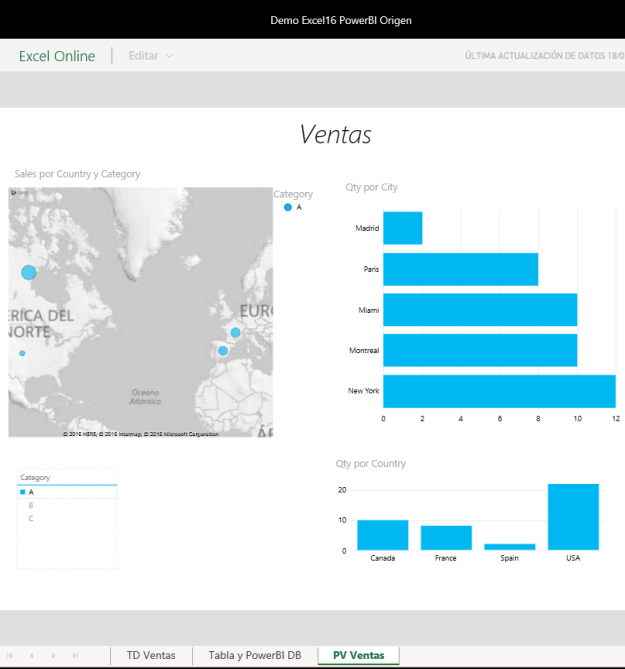The width and height of the screenshot is (625, 669).
Task: Open the Editar dropdown menu
Action: pyautogui.click(x=151, y=56)
